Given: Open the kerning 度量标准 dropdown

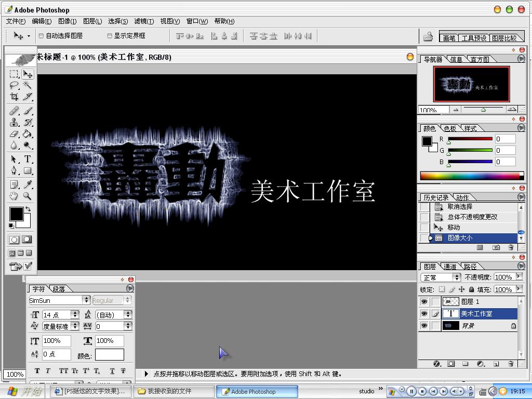Looking at the screenshot, I should 75,326.
